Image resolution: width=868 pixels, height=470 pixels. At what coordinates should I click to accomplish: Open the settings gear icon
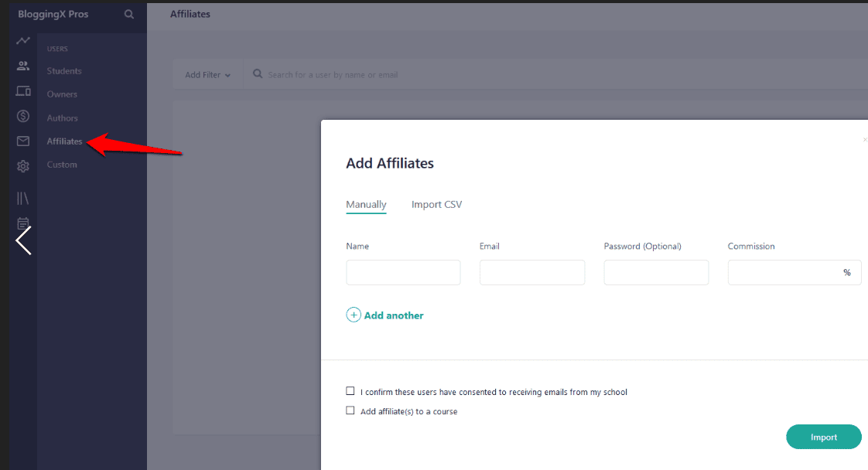click(x=22, y=165)
